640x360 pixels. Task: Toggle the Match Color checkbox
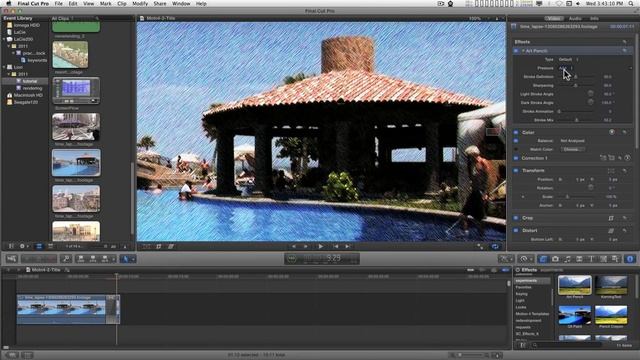pyautogui.click(x=516, y=149)
